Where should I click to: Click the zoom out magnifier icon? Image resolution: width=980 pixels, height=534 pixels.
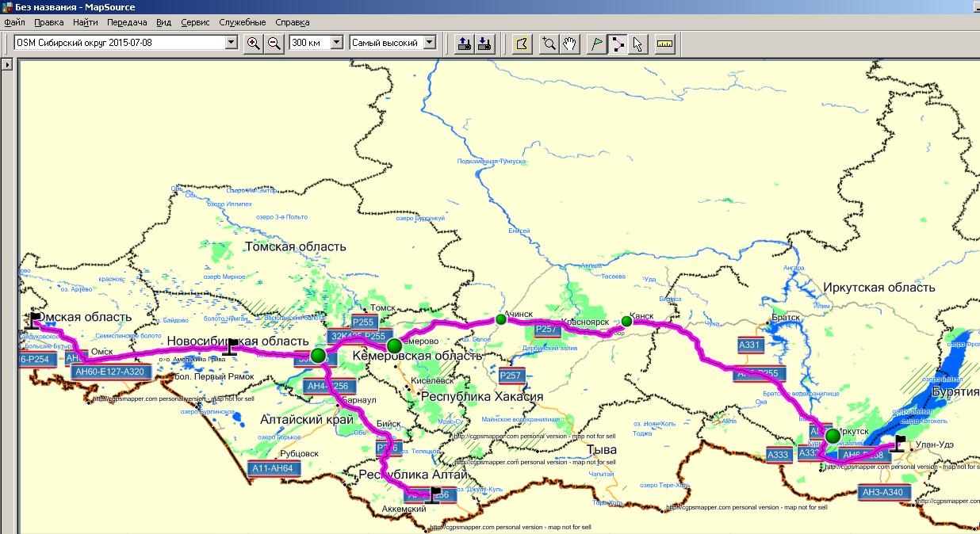tap(274, 43)
